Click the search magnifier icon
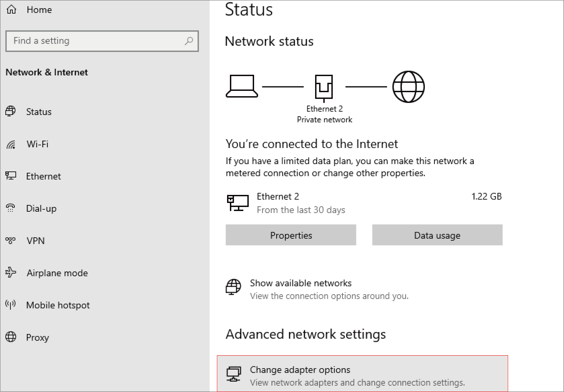The height and width of the screenshot is (392, 564). coord(189,41)
